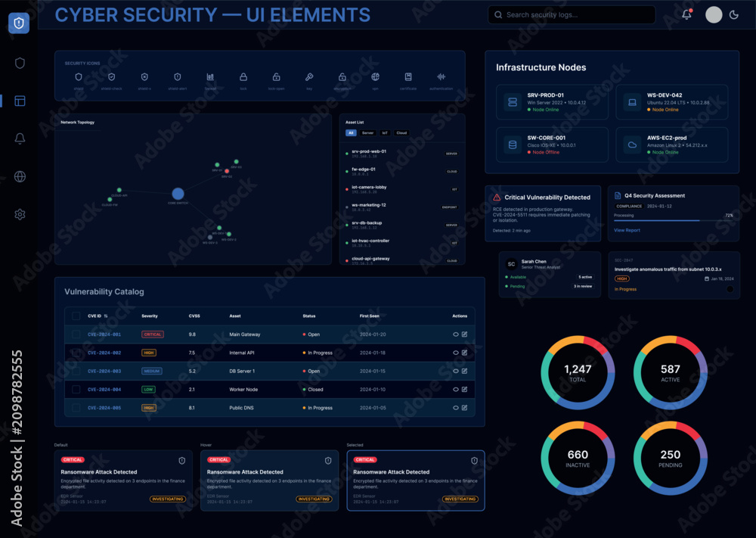This screenshot has width=756, height=538.
Task: Select the key icon in Security Icons
Action: point(309,76)
